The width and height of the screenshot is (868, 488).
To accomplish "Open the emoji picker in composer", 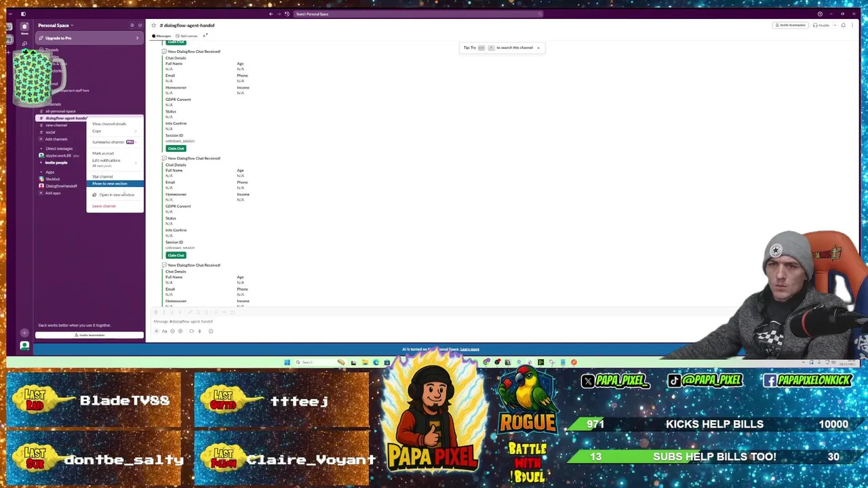I will point(172,331).
